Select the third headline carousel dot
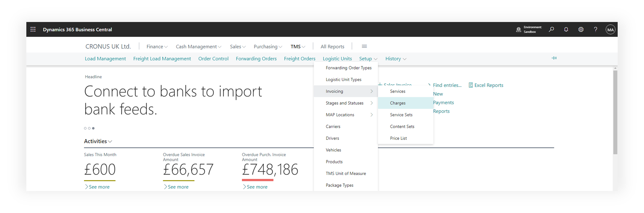The height and width of the screenshot is (213, 644). click(93, 128)
